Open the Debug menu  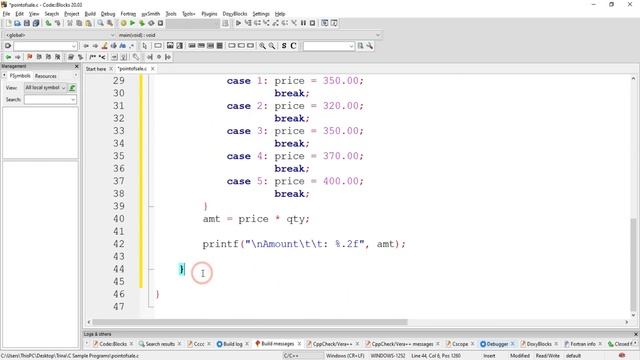click(x=108, y=13)
